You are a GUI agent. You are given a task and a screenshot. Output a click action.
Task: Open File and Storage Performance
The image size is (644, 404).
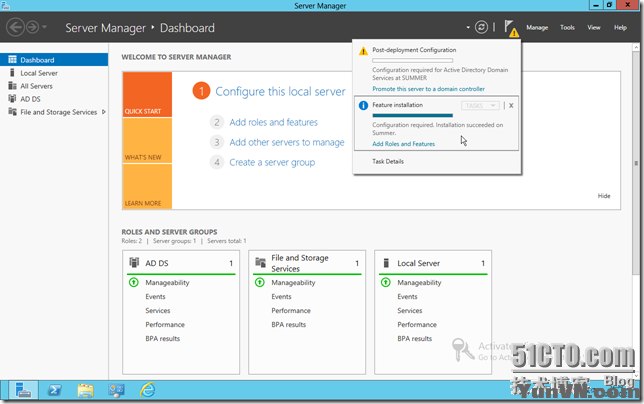[291, 310]
